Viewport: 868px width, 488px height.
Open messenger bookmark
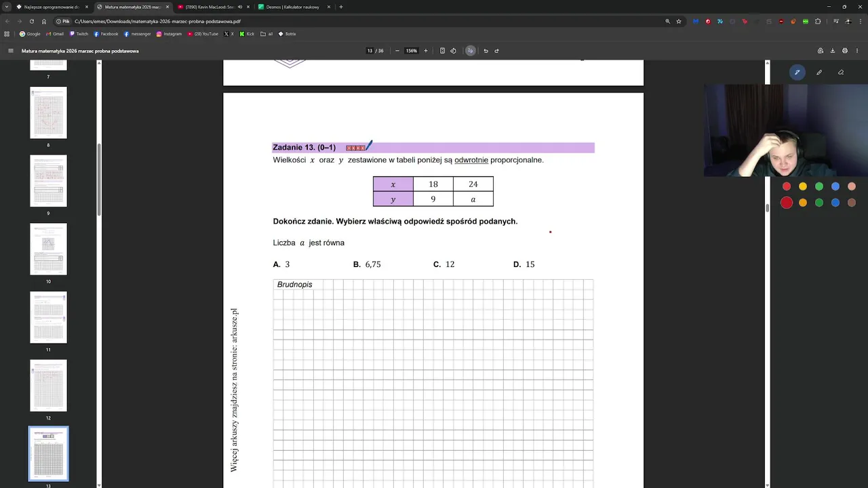tap(137, 34)
